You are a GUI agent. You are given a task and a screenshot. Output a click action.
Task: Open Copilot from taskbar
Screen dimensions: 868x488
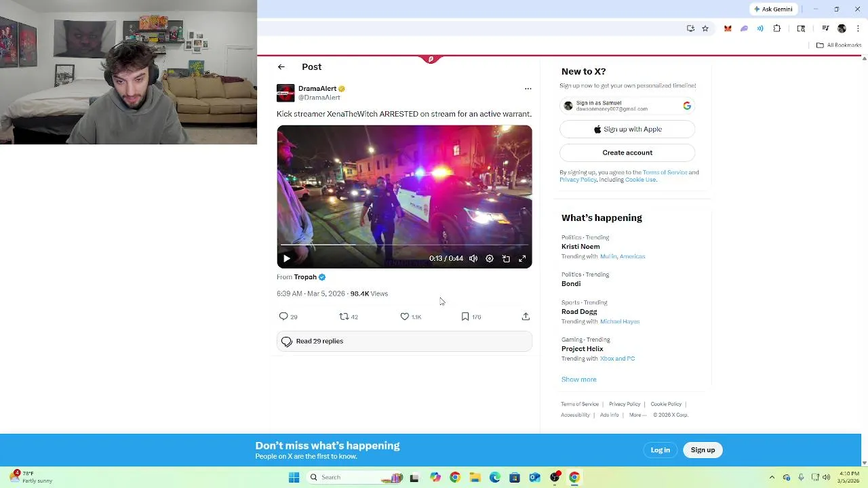point(435,477)
